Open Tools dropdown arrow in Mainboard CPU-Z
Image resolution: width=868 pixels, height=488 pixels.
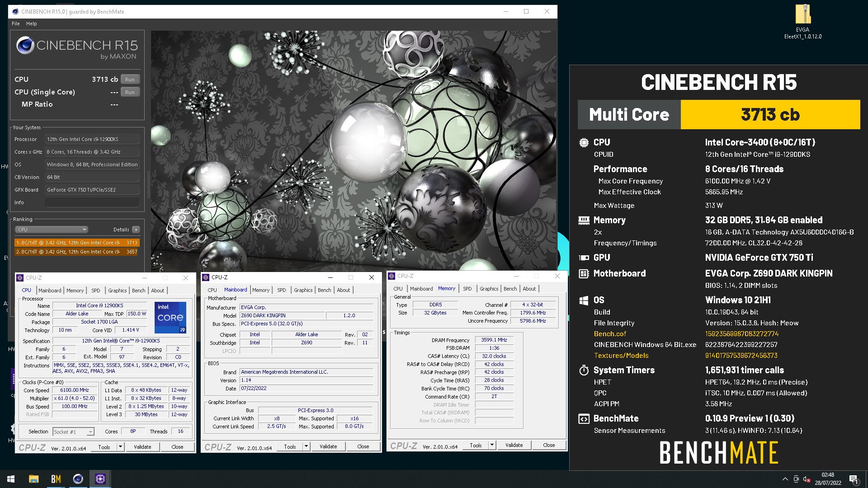tap(306, 446)
